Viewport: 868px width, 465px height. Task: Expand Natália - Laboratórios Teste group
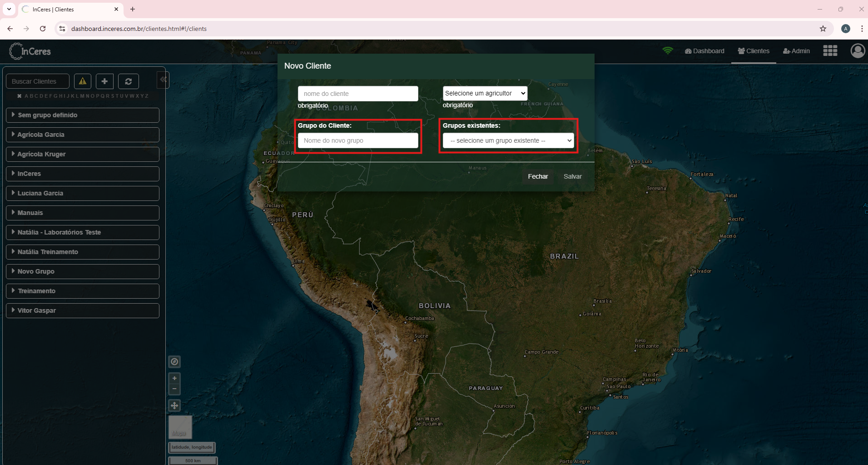click(x=83, y=232)
